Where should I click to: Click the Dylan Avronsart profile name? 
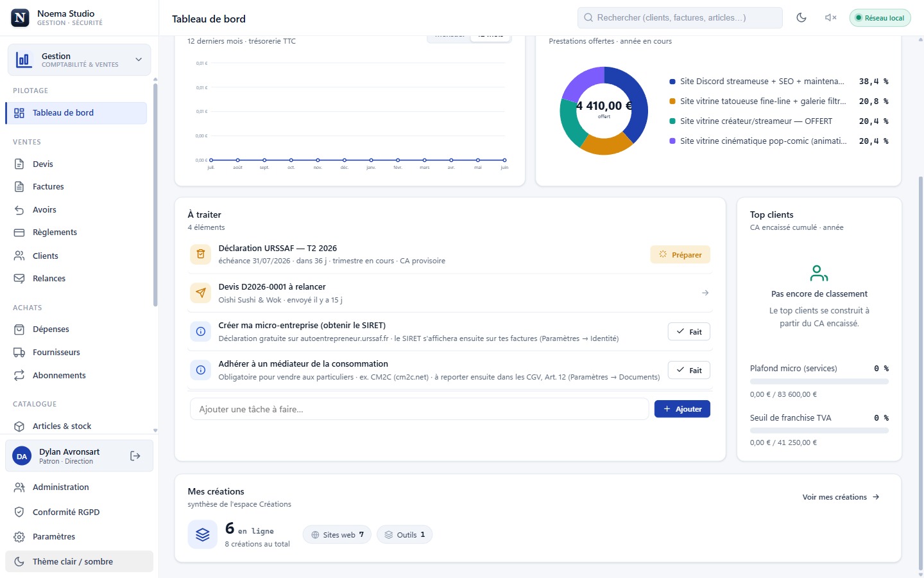click(69, 452)
